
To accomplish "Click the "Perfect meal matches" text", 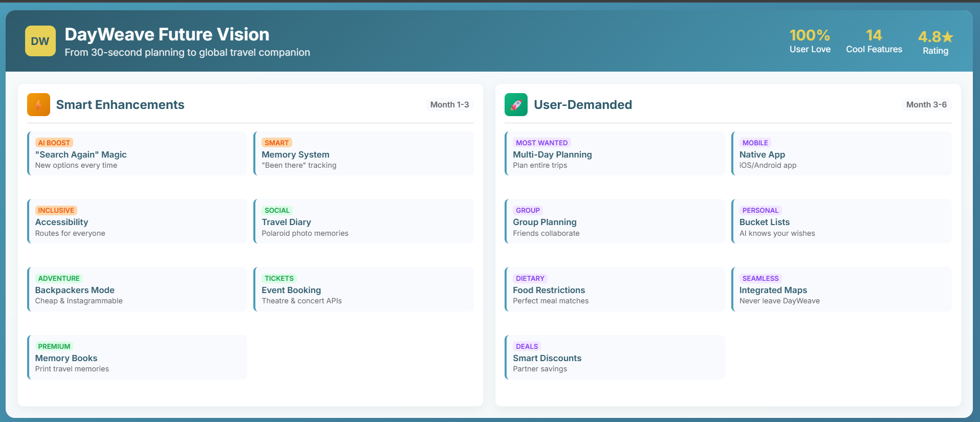I will click(x=551, y=301).
